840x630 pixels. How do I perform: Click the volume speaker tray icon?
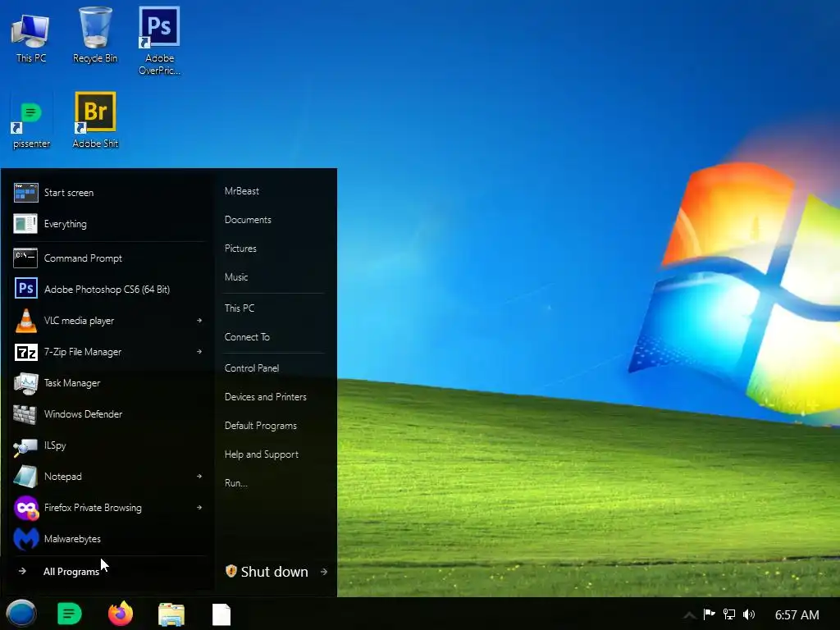pos(749,614)
